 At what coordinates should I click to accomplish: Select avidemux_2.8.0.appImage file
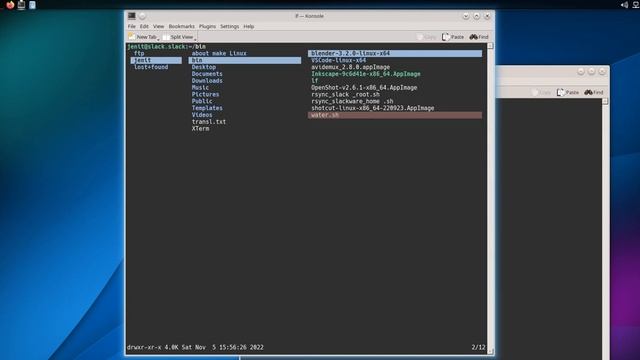[x=350, y=67]
